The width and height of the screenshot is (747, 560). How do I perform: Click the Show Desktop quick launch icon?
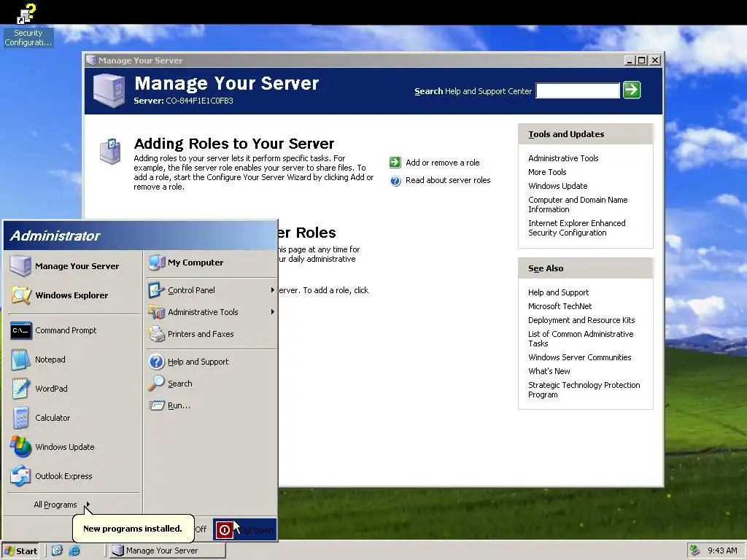click(x=57, y=551)
